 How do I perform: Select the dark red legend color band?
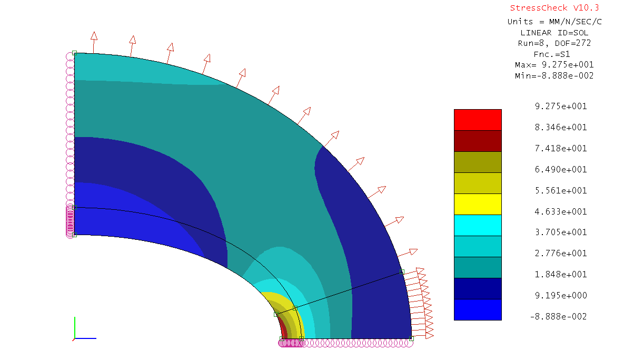[x=478, y=141]
